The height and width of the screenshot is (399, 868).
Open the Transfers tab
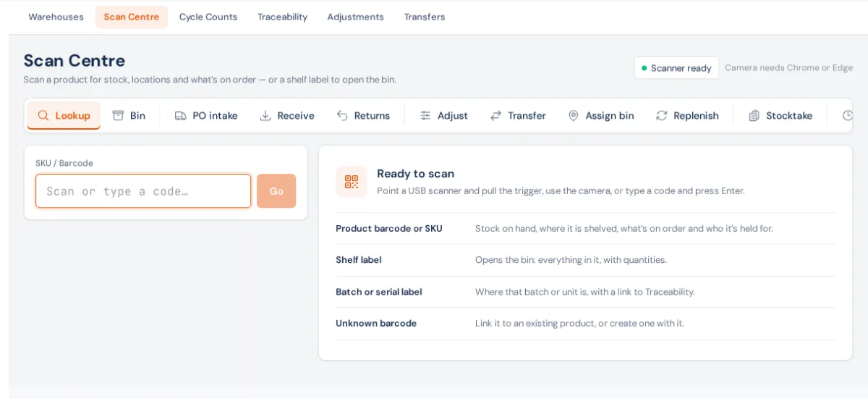tap(425, 17)
